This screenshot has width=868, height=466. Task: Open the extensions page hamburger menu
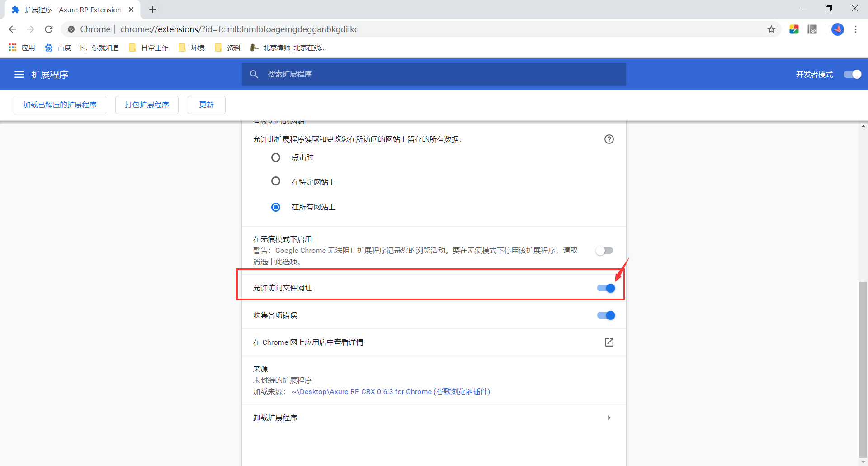click(x=19, y=74)
